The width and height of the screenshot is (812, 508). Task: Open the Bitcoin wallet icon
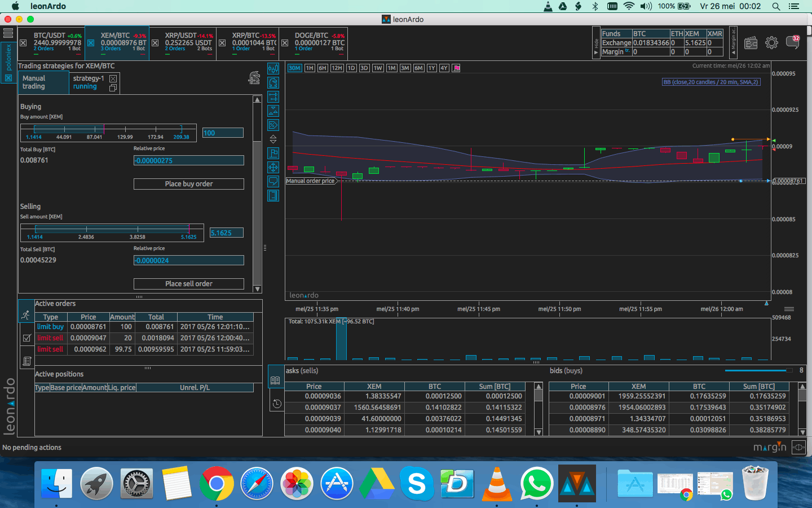[751, 43]
